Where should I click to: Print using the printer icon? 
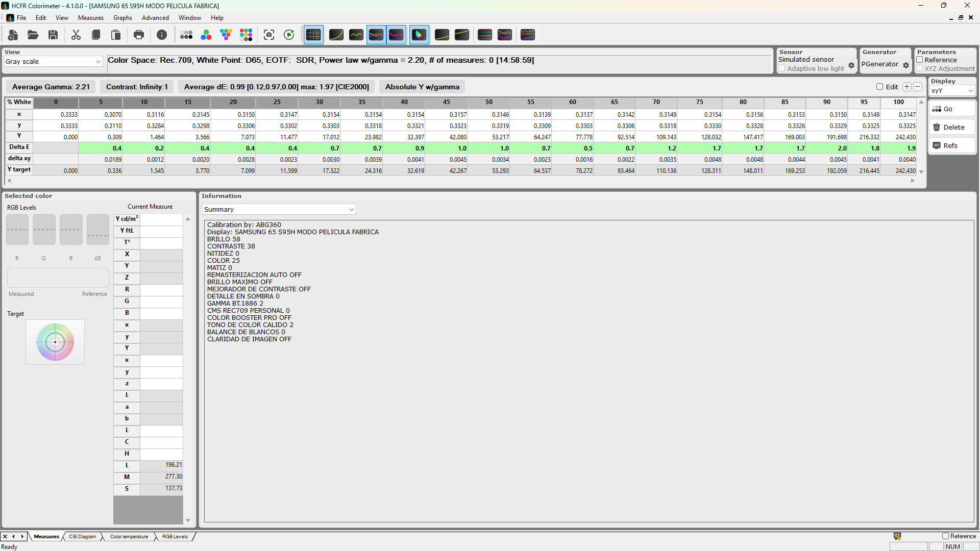tap(139, 35)
